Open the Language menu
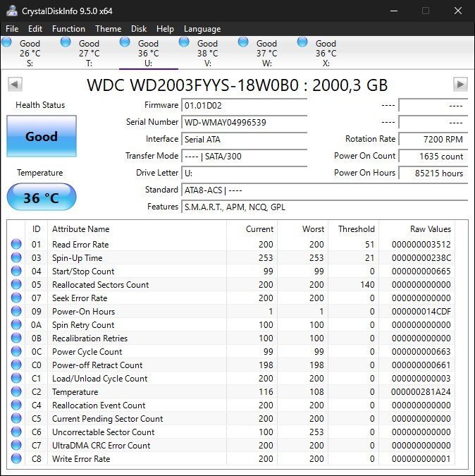 [x=202, y=29]
